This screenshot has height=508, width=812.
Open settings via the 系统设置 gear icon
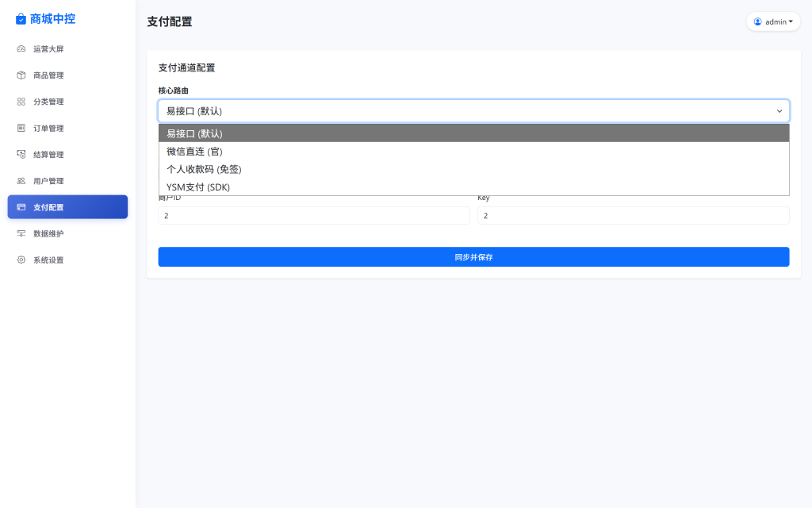(20, 260)
